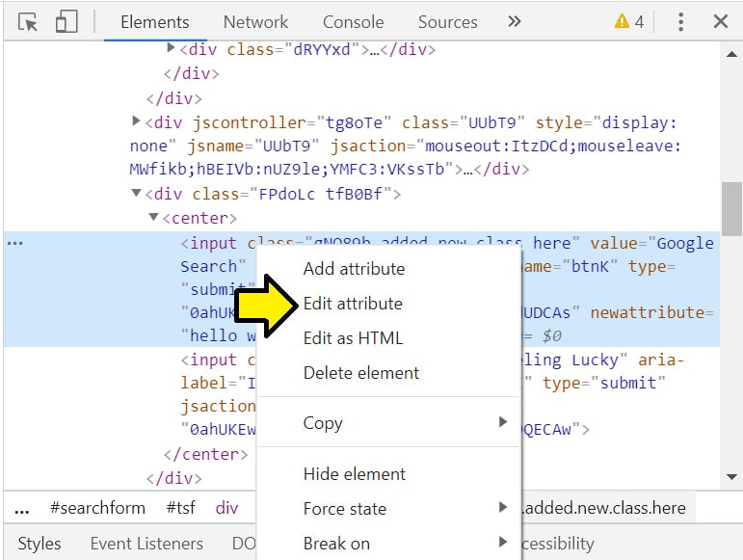This screenshot has width=743, height=560.
Task: Switch to the Network tab
Action: pyautogui.click(x=255, y=21)
